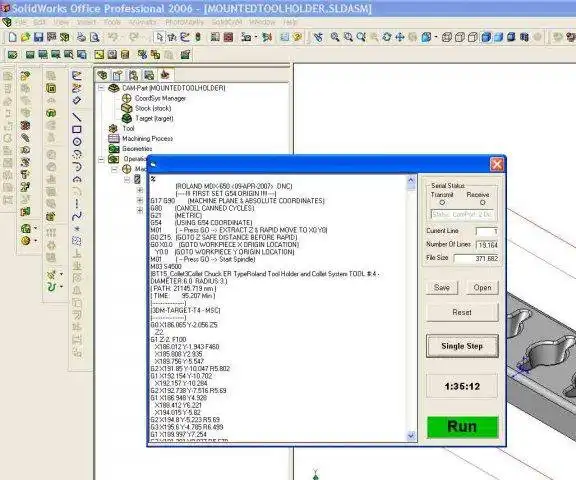
Task: Open the Insert menu
Action: click(86, 22)
